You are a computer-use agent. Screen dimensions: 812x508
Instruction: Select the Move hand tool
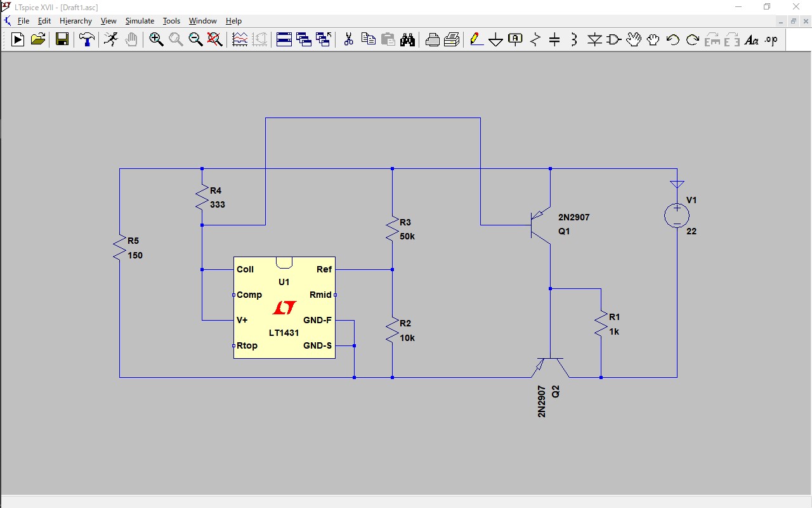pos(634,39)
